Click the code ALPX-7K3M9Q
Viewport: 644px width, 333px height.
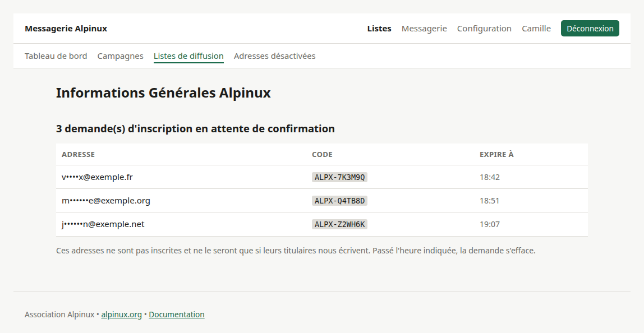pos(339,177)
